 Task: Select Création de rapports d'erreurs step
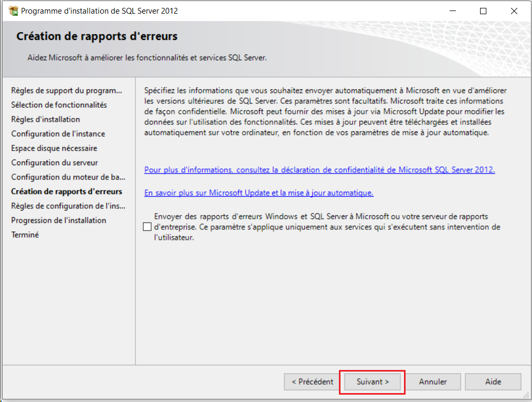pyautogui.click(x=67, y=192)
